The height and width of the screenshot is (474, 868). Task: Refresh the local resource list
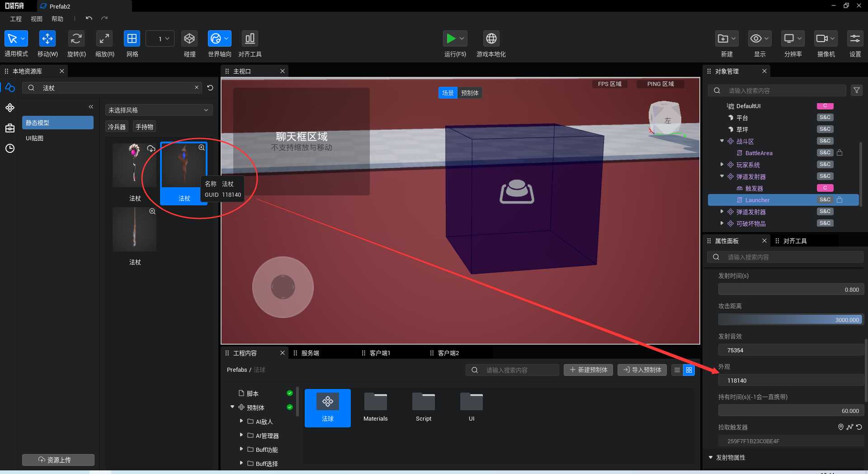(x=210, y=88)
